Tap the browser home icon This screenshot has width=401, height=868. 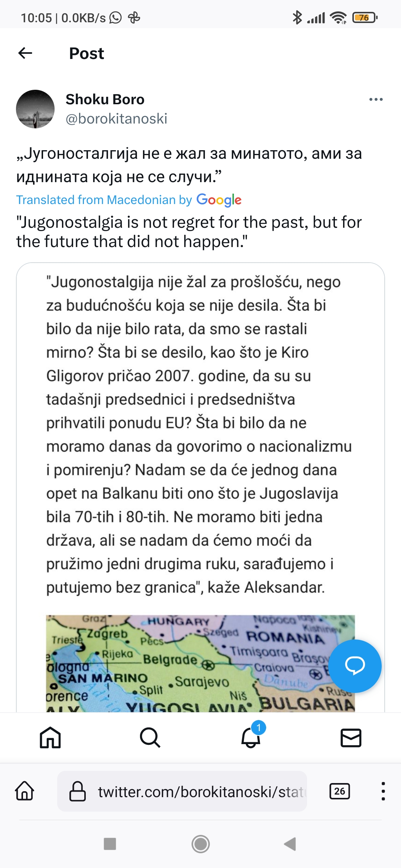click(25, 791)
